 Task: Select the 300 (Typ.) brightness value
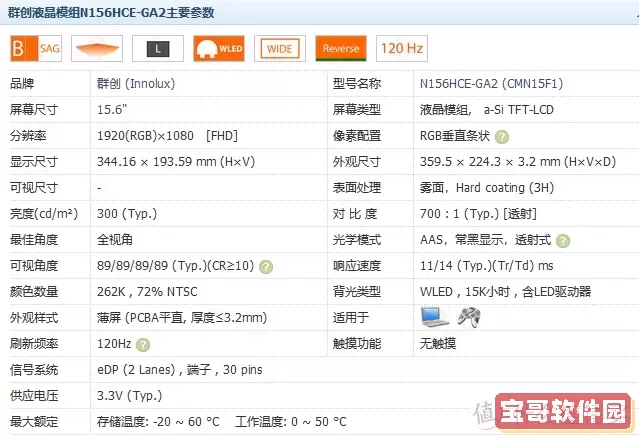(x=127, y=214)
